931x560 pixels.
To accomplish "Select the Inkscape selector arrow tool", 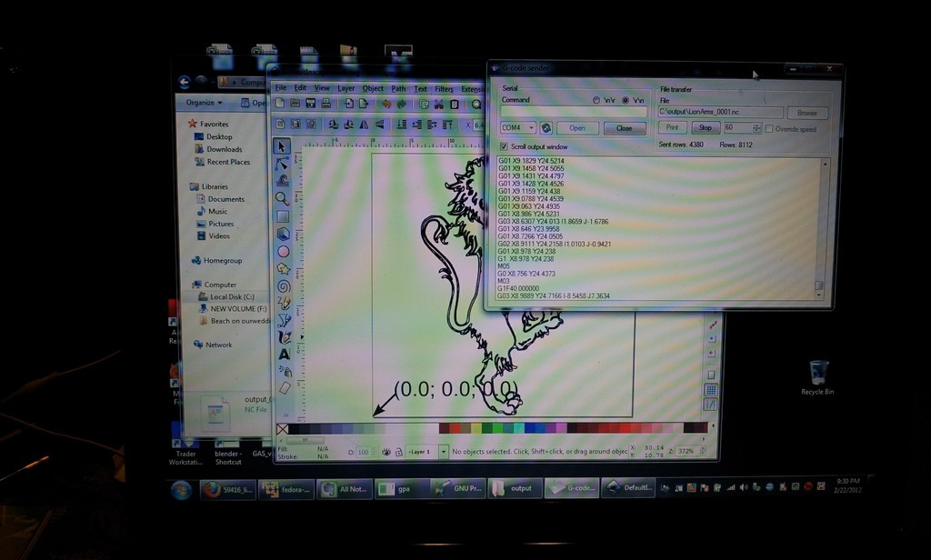I will [x=283, y=146].
